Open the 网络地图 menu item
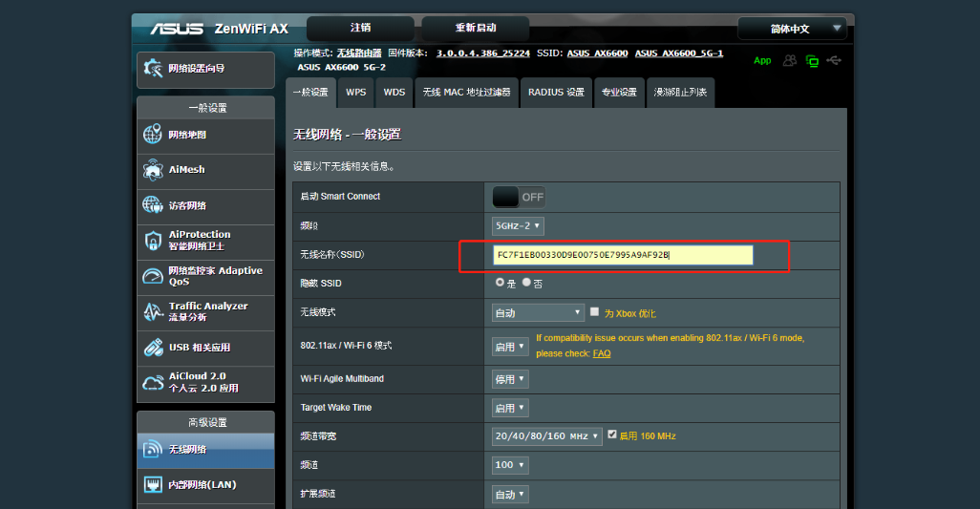Image resolution: width=980 pixels, height=509 pixels. pos(205,135)
